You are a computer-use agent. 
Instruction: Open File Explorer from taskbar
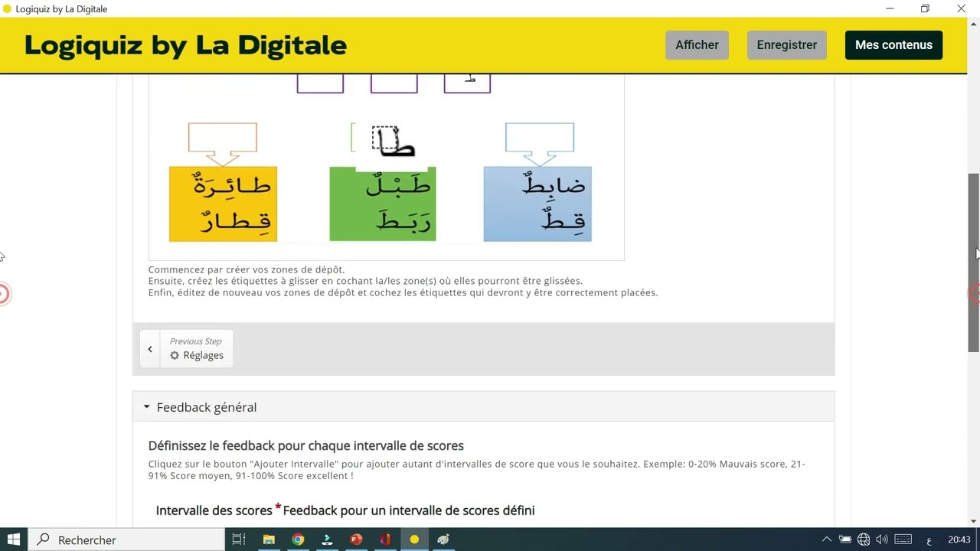point(269,540)
